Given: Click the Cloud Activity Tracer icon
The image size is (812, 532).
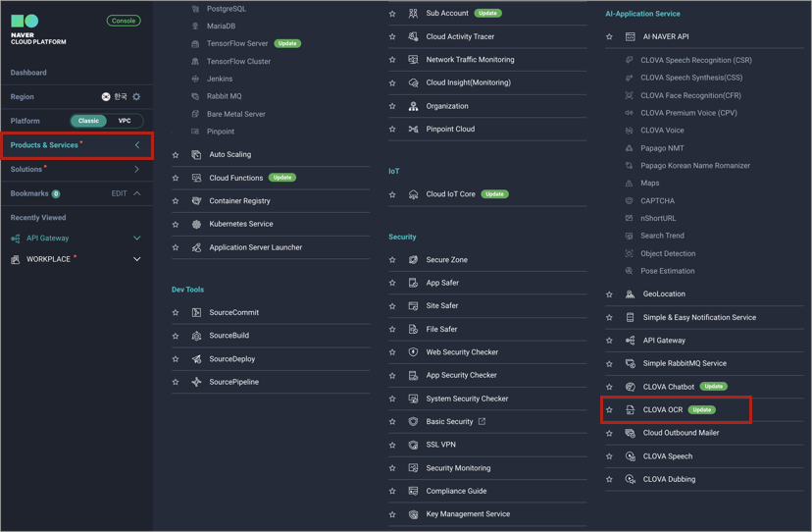Looking at the screenshot, I should [x=413, y=36].
